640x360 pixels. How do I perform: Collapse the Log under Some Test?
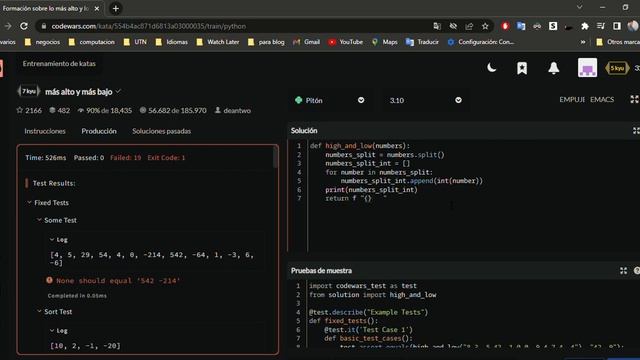tap(52, 240)
